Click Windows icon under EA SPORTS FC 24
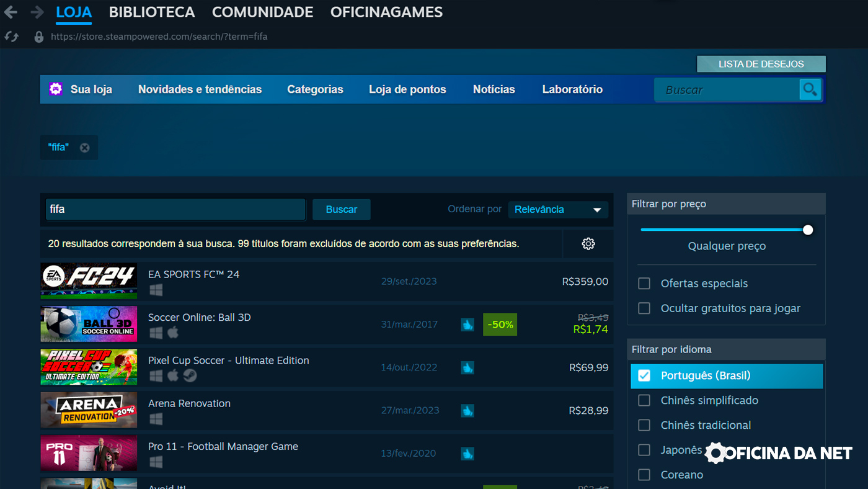This screenshot has width=868, height=489. (156, 290)
